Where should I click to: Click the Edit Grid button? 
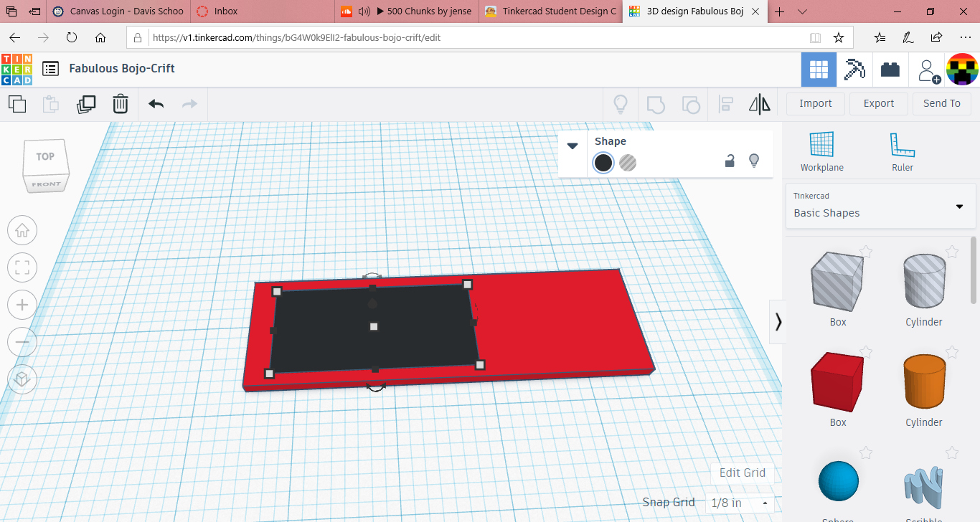[x=743, y=473]
